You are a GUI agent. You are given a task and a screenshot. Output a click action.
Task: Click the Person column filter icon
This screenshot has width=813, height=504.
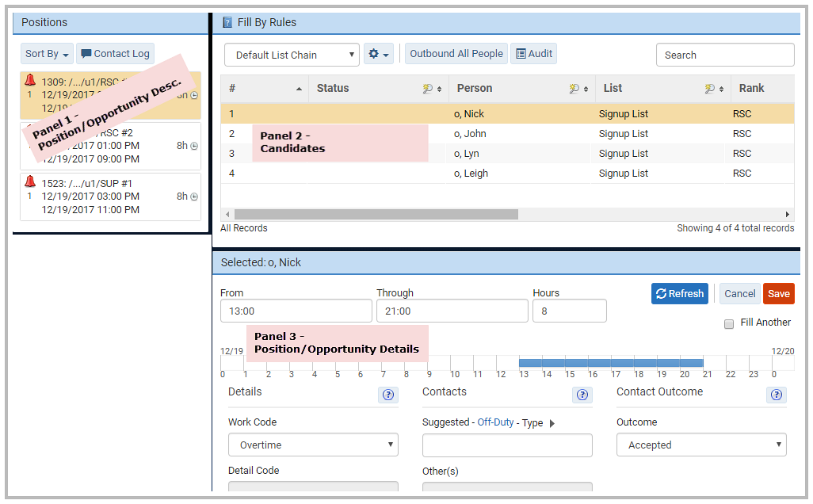coord(575,89)
